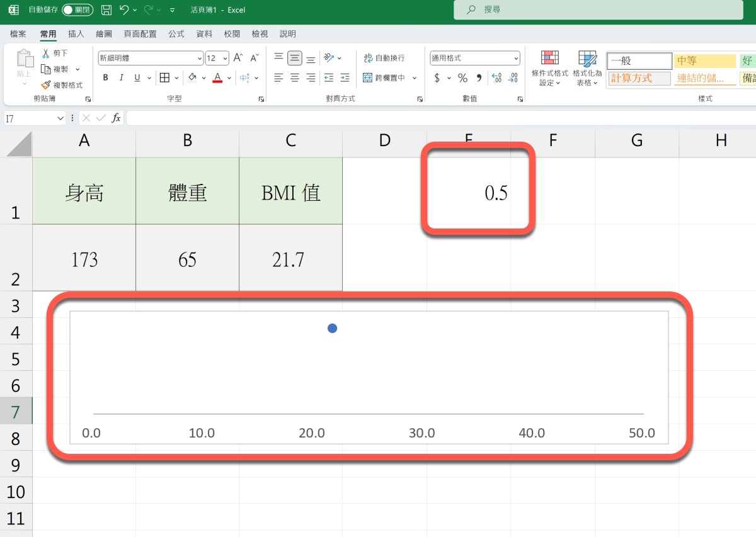Click the Save icon in title bar
This screenshot has height=537, width=756.
(106, 10)
